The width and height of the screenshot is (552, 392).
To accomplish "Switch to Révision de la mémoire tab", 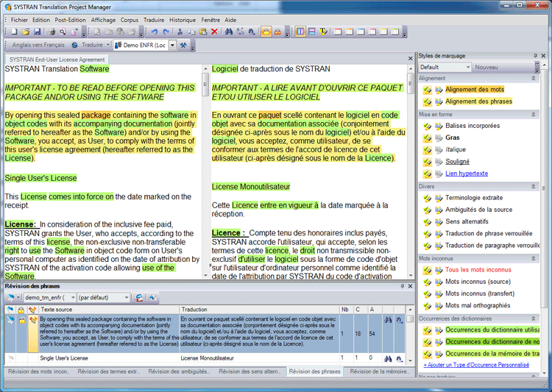I will tap(379, 371).
